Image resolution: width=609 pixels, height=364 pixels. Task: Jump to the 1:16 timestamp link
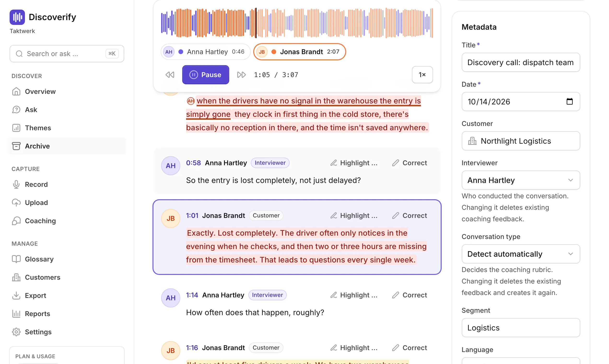coord(192,347)
